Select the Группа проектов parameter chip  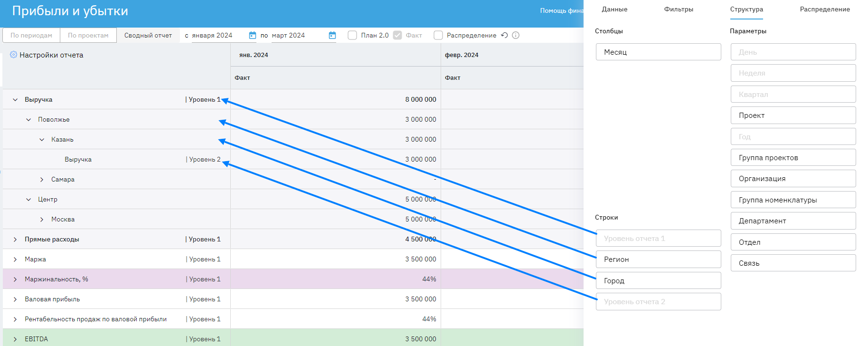pyautogui.click(x=793, y=157)
